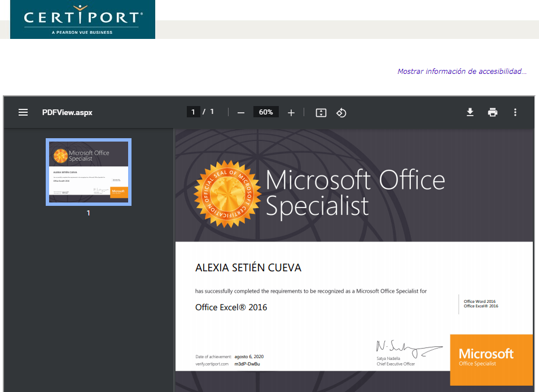Image resolution: width=539 pixels, height=392 pixels.
Task: Click the thumbnail page label 1
Action: (89, 213)
